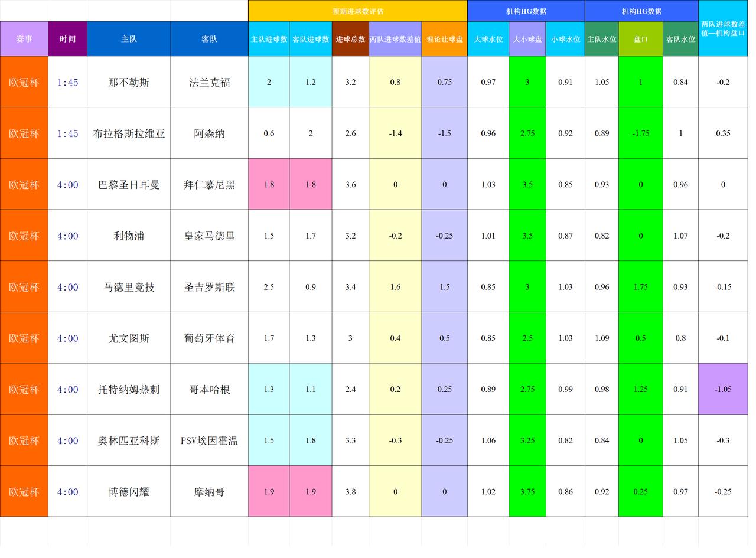This screenshot has width=756, height=558.
Task: Select the 1:45 time cell for 那不勒斯
Action: coord(67,83)
